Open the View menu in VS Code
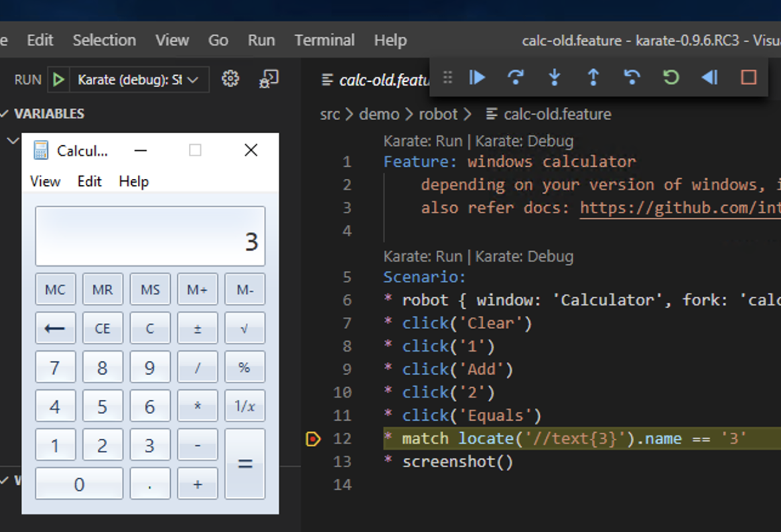Image resolution: width=781 pixels, height=532 pixels. pyautogui.click(x=172, y=40)
